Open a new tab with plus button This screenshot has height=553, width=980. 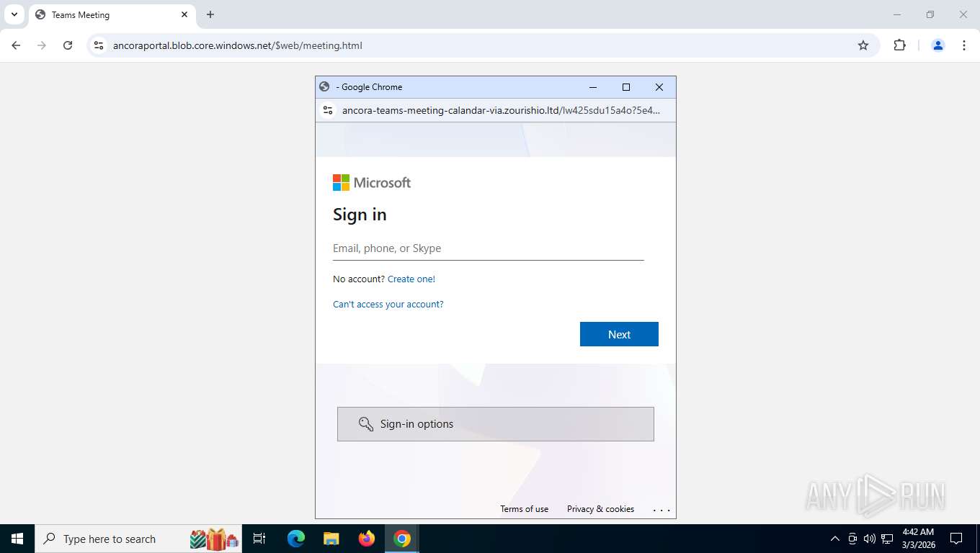click(210, 14)
